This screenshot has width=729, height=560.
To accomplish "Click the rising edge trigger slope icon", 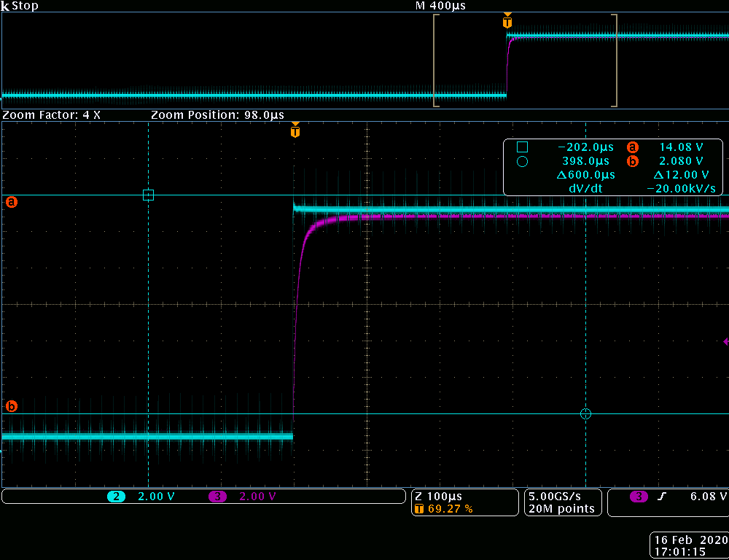I will 662,497.
